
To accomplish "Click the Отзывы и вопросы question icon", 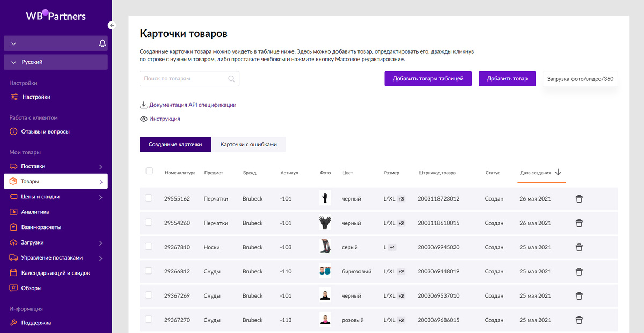I will point(14,131).
